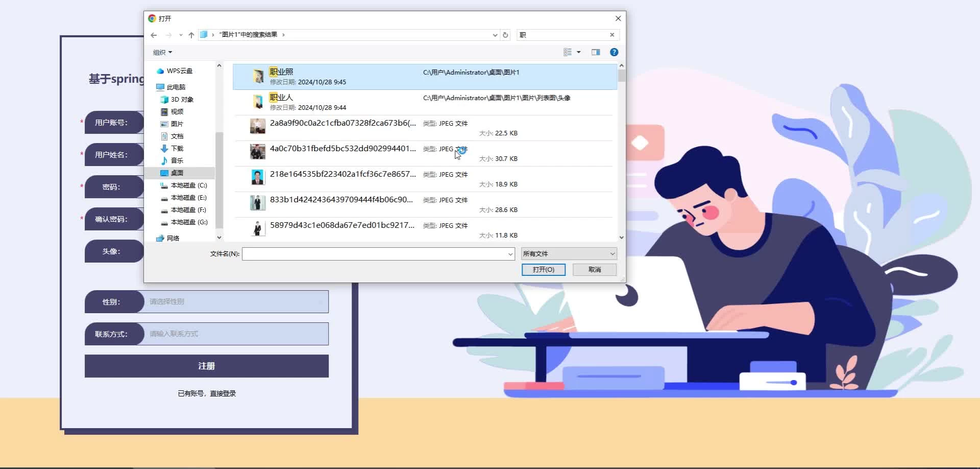
Task: Open 本地磁盘 (E:) drive
Action: [184, 198]
